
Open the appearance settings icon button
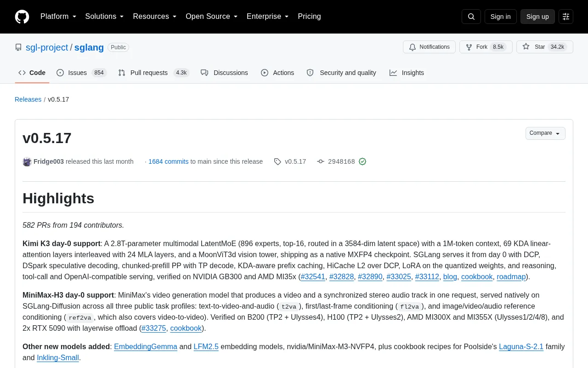pyautogui.click(x=566, y=17)
